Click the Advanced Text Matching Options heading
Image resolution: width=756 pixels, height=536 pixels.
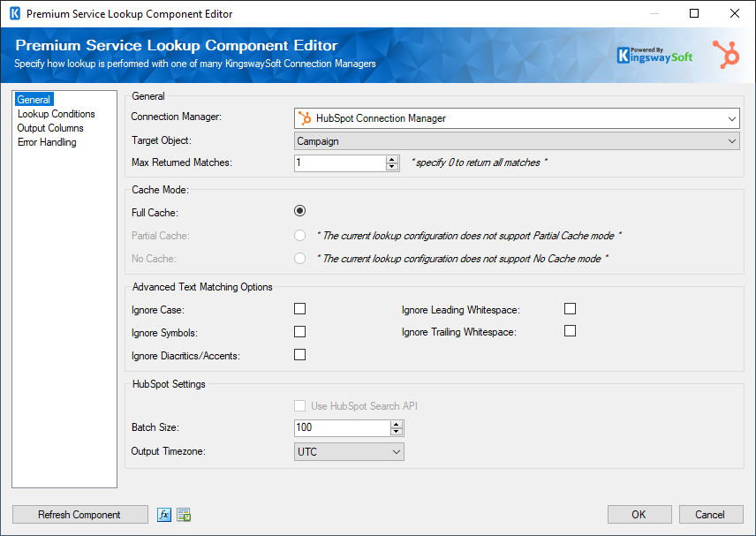pos(202,287)
